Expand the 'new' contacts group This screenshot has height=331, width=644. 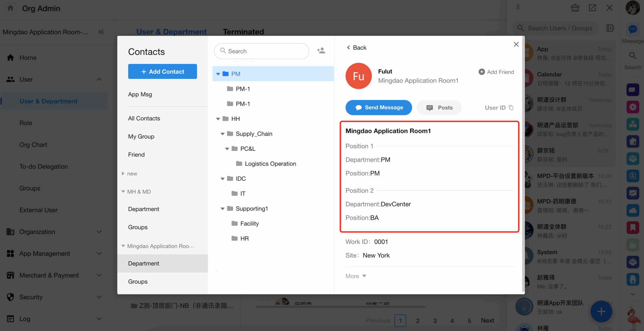tap(123, 174)
